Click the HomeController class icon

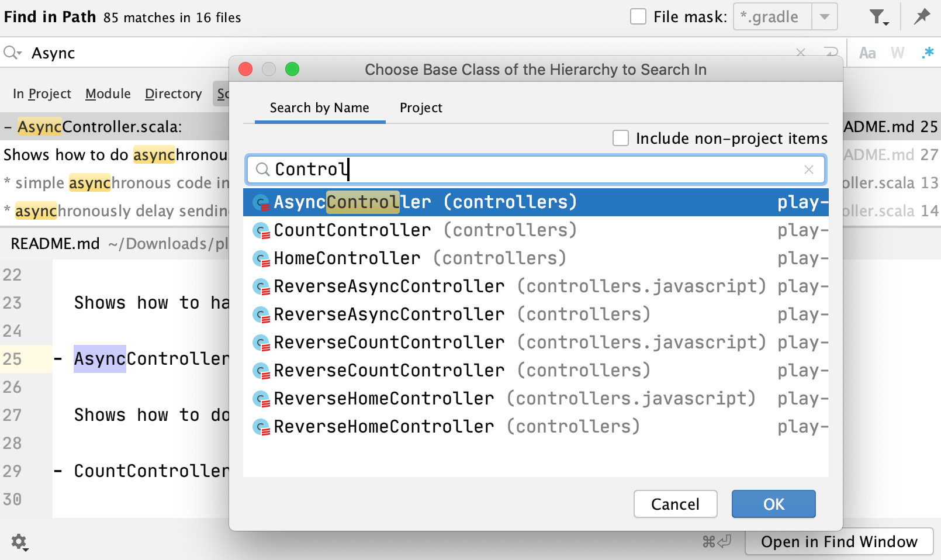click(261, 259)
